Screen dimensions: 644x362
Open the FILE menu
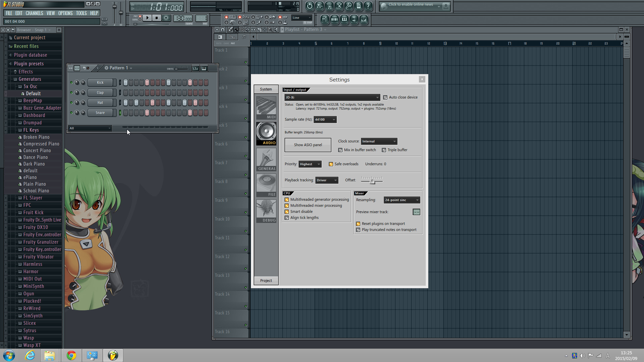click(x=9, y=13)
